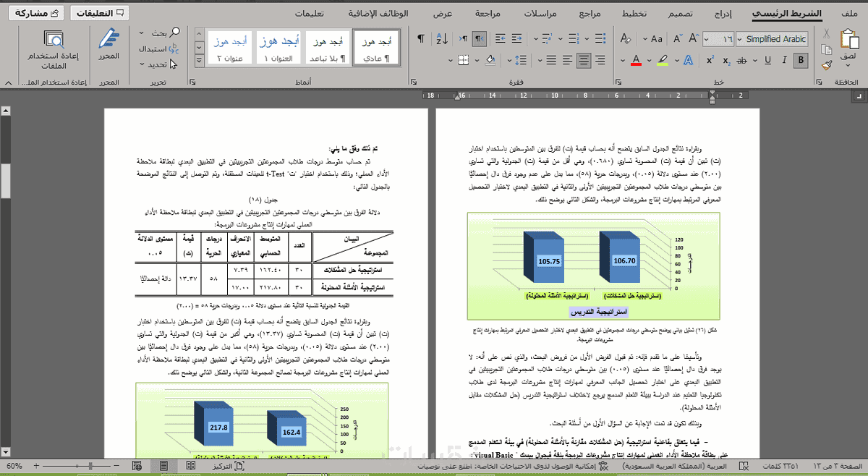Switch to the Insert (إدراج) tab

click(723, 14)
